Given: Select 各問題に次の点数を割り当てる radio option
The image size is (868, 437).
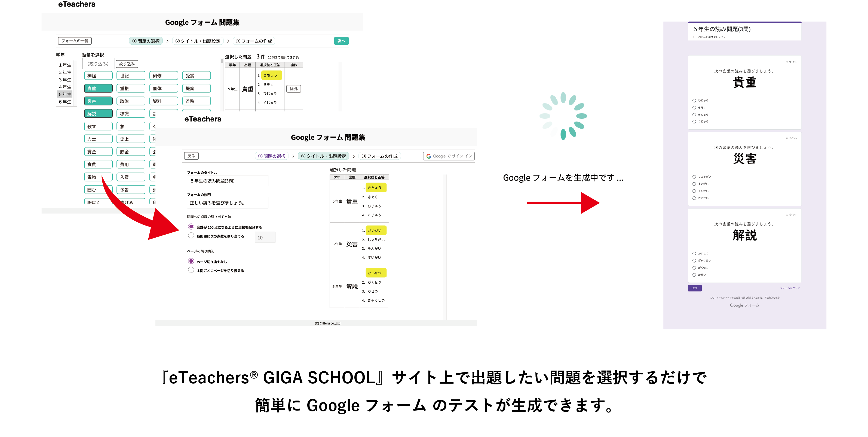Looking at the screenshot, I should (191, 236).
